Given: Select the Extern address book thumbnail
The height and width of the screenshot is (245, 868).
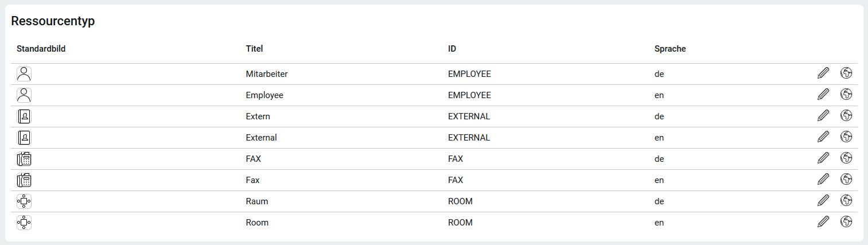Looking at the screenshot, I should click(24, 116).
